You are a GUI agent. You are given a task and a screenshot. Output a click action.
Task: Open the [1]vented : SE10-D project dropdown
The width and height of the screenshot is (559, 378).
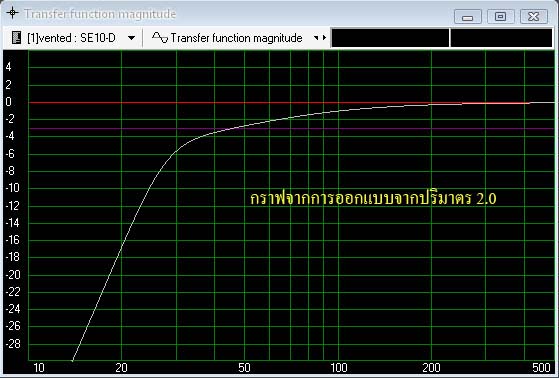point(131,38)
